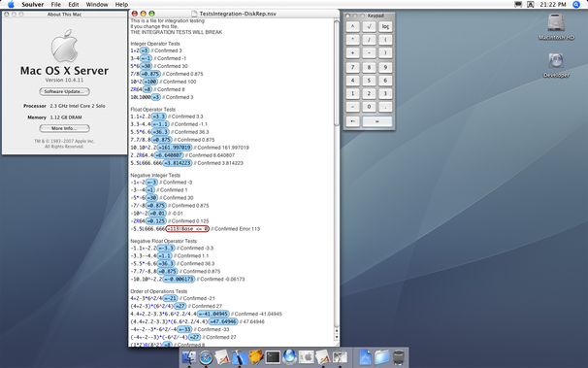This screenshot has width=588, height=368.
Task: Open the blue folder in Dock
Action: pyautogui.click(x=381, y=357)
